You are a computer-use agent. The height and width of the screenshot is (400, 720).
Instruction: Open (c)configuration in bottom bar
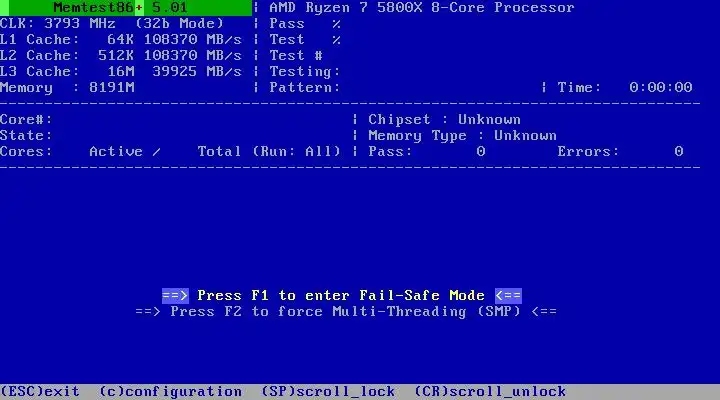click(x=170, y=392)
